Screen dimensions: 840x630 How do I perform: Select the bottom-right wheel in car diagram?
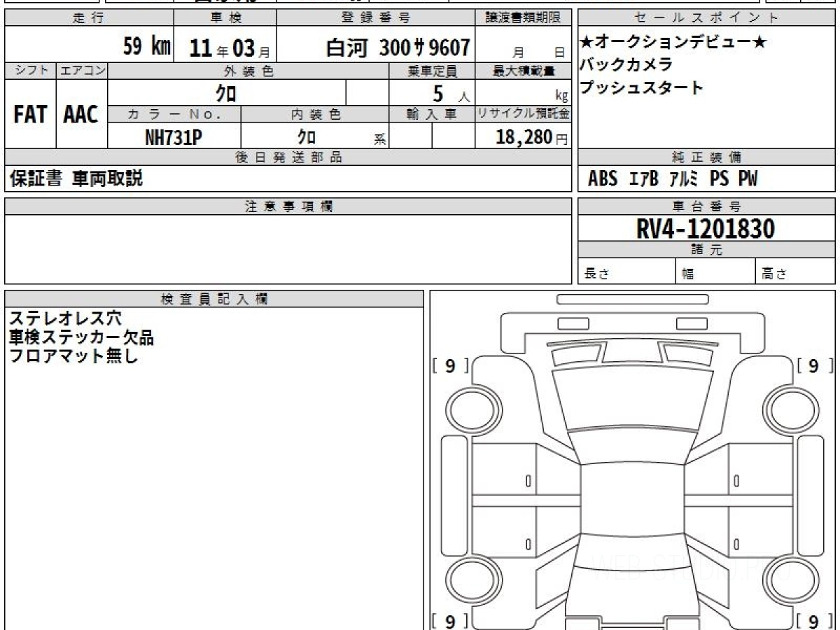point(787,580)
